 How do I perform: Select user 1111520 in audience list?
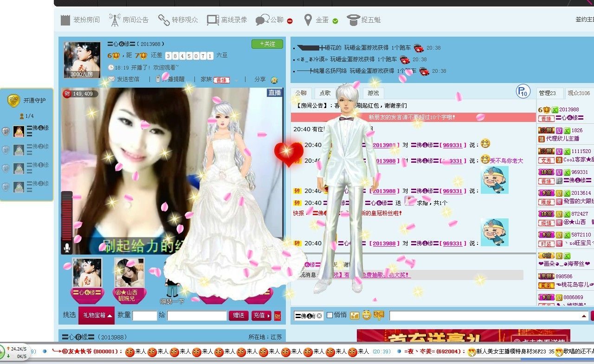566,156
